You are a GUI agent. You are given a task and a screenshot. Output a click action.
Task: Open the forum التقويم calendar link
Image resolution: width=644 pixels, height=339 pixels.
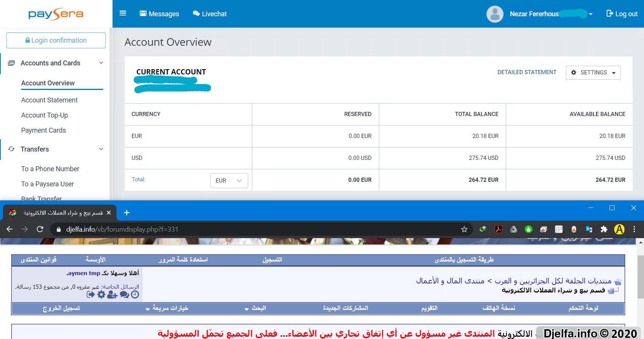click(429, 308)
